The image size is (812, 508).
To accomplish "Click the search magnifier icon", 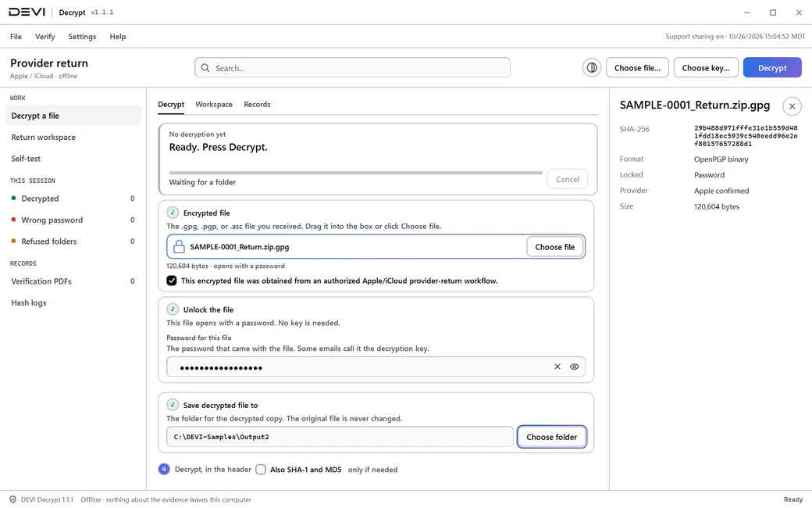I will point(205,68).
